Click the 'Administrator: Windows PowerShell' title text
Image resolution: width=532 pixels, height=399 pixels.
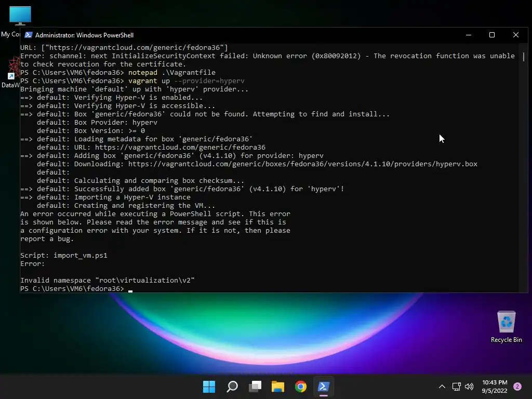coord(84,35)
